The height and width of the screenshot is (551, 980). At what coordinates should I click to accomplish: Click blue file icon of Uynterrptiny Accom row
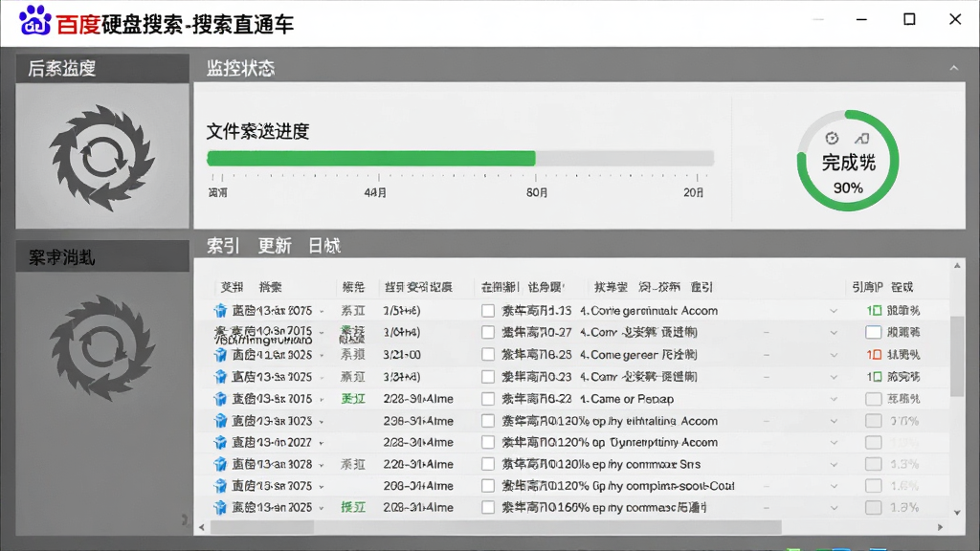coord(220,442)
